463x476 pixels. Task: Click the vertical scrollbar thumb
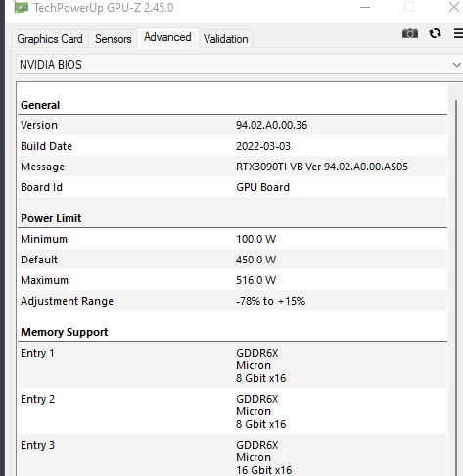click(x=456, y=287)
